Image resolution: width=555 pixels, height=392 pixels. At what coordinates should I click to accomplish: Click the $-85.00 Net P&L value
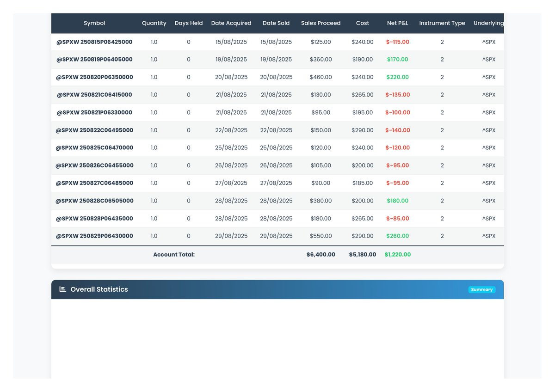coord(398,219)
